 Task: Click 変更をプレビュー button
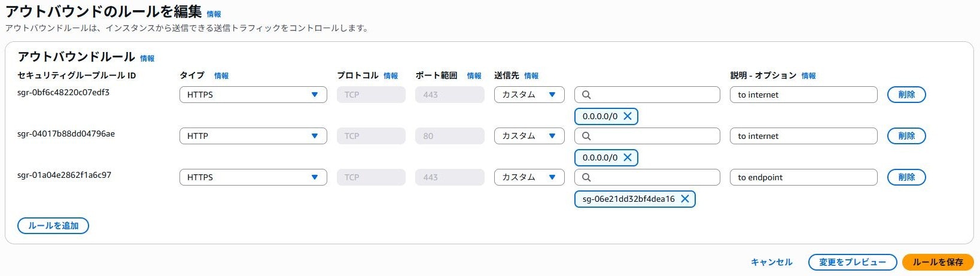click(853, 262)
